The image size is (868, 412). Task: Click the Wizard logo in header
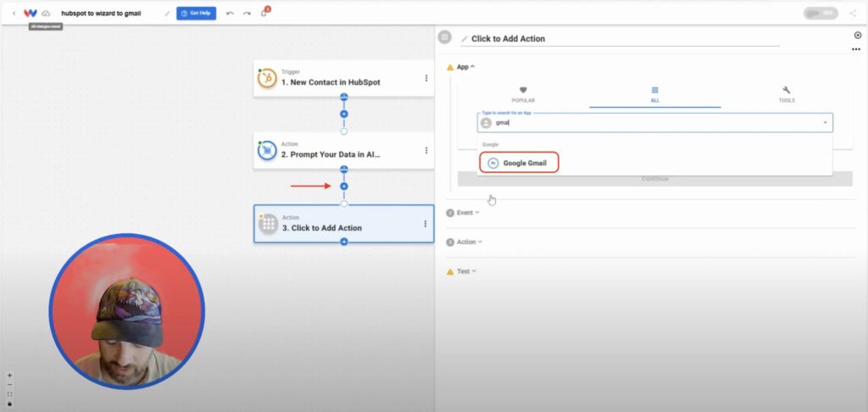[31, 14]
